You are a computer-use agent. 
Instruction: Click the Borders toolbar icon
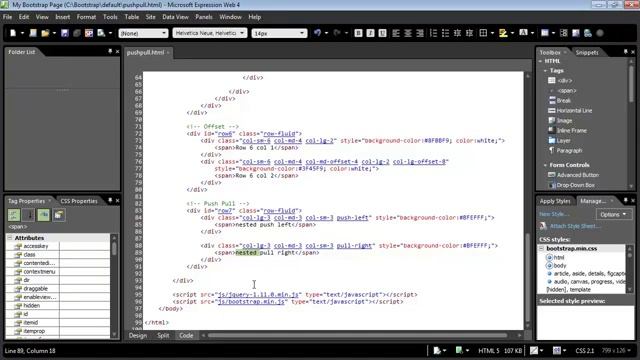[483, 33]
